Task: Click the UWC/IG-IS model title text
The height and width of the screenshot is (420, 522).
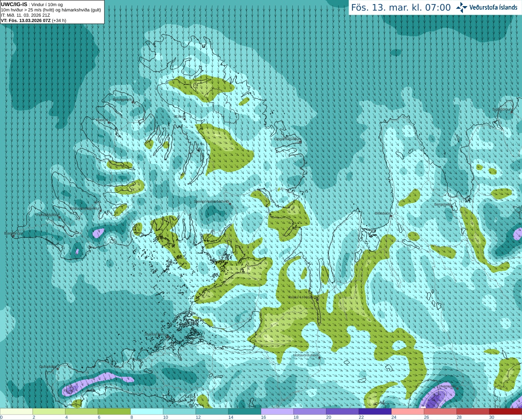Action: coord(14,4)
